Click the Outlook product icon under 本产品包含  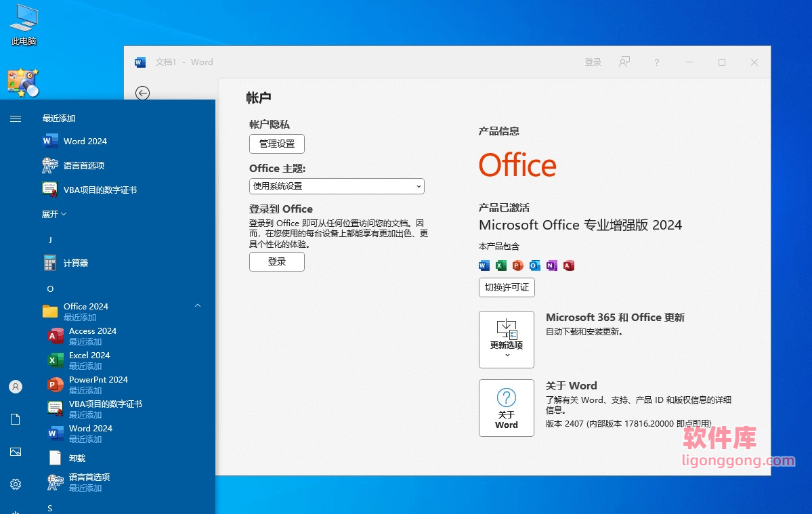coord(535,265)
